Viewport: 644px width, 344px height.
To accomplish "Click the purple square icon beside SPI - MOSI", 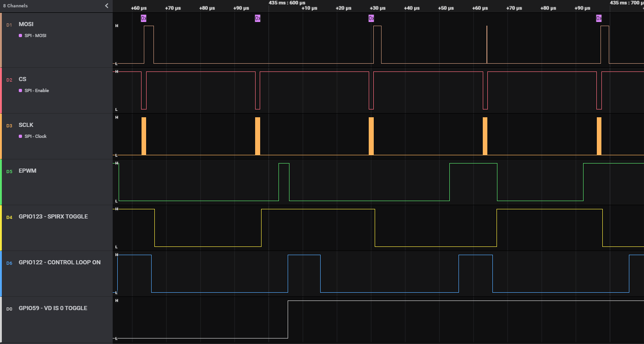I will click(20, 36).
